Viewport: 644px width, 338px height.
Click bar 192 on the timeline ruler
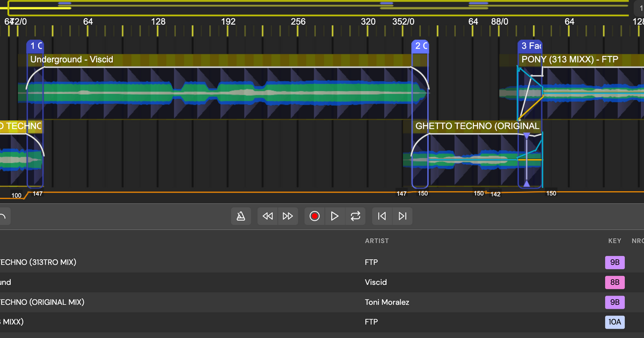[x=228, y=22]
